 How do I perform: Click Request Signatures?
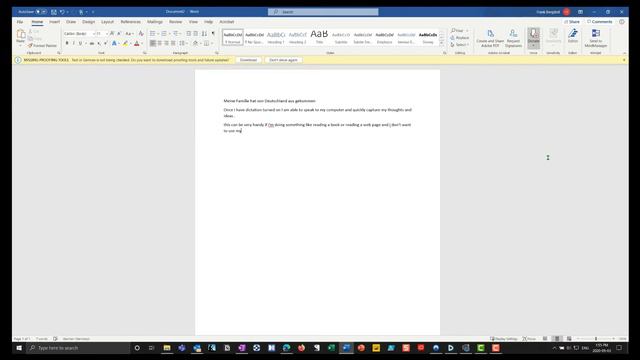[x=513, y=38]
